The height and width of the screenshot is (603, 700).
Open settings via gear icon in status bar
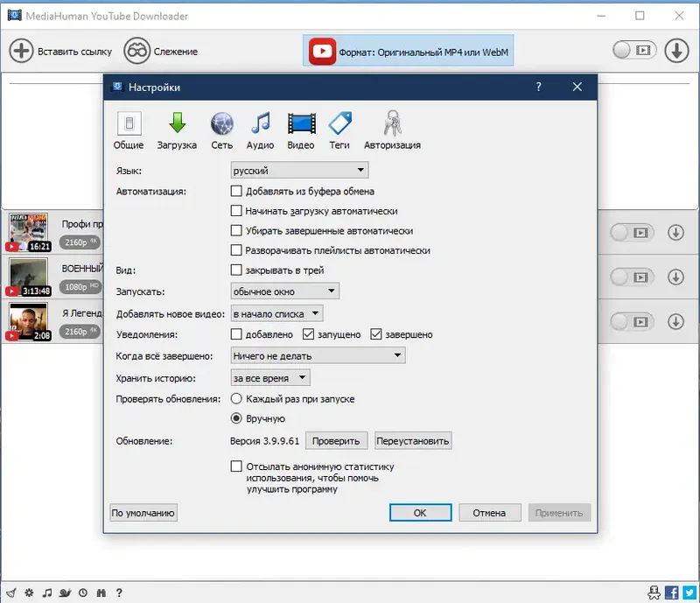29,592
